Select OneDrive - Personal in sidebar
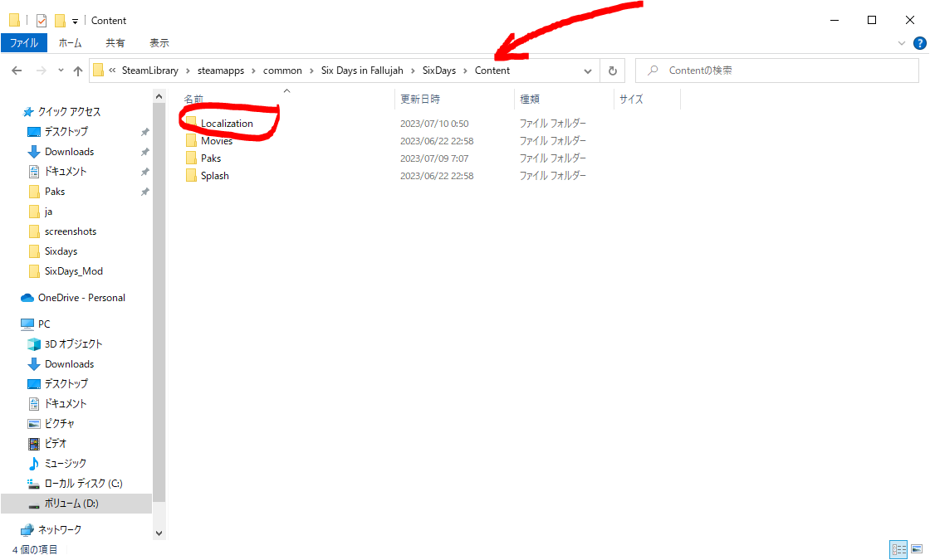 (x=81, y=298)
